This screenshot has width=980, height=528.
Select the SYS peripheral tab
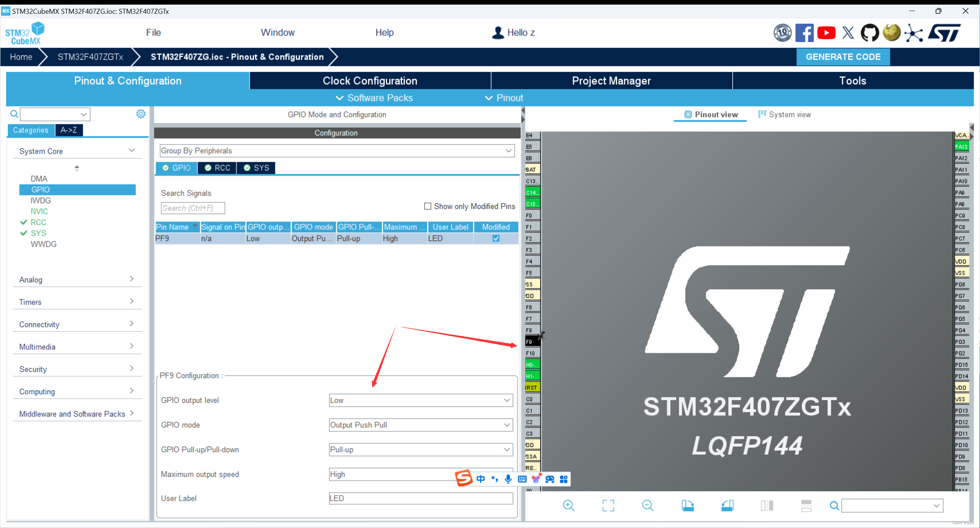click(256, 168)
